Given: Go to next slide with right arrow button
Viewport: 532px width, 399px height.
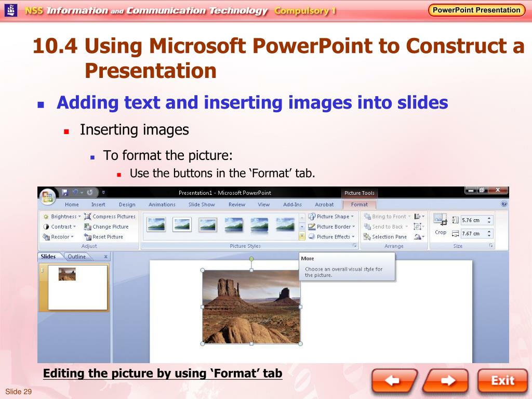Looking at the screenshot, I should click(x=446, y=380).
